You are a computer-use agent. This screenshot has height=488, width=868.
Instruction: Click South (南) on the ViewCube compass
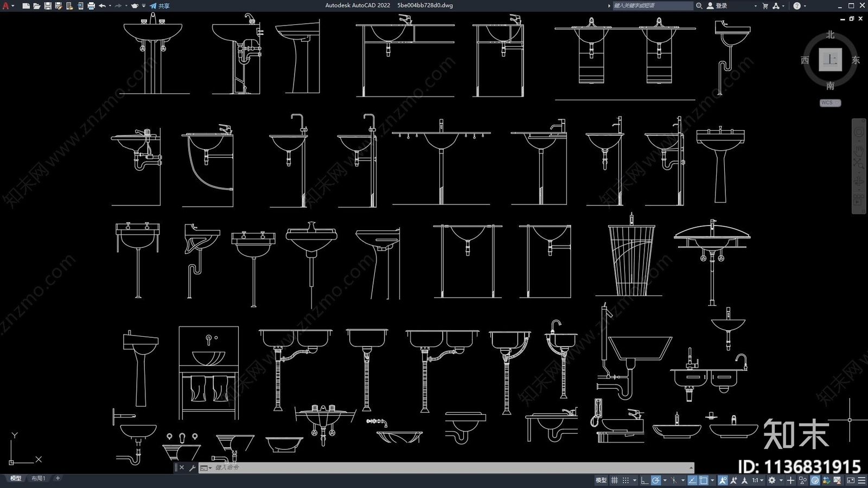click(830, 86)
